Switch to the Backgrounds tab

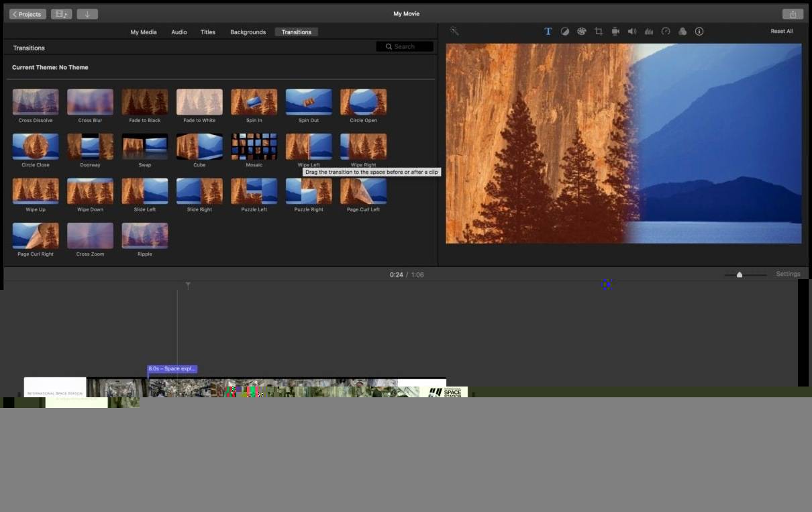pos(248,32)
